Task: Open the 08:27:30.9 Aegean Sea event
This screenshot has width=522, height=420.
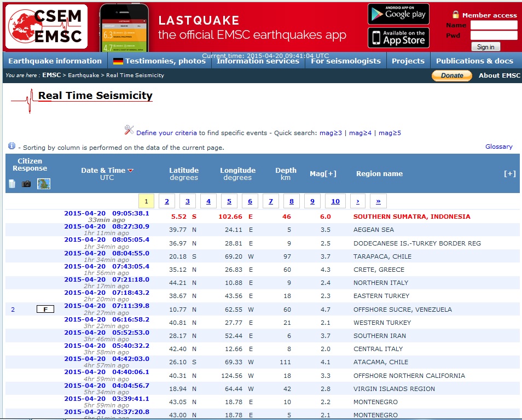Action: pyautogui.click(x=107, y=226)
